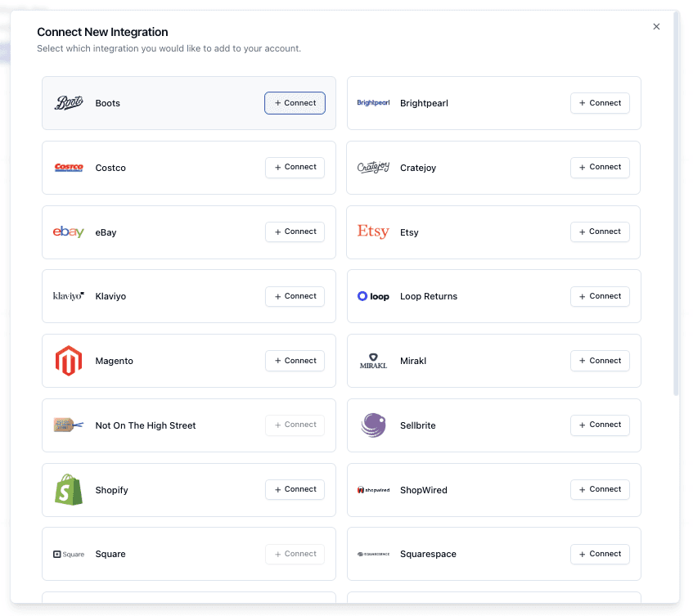This screenshot has height=616, width=693.
Task: Connect the Boots integration
Action: (x=295, y=103)
